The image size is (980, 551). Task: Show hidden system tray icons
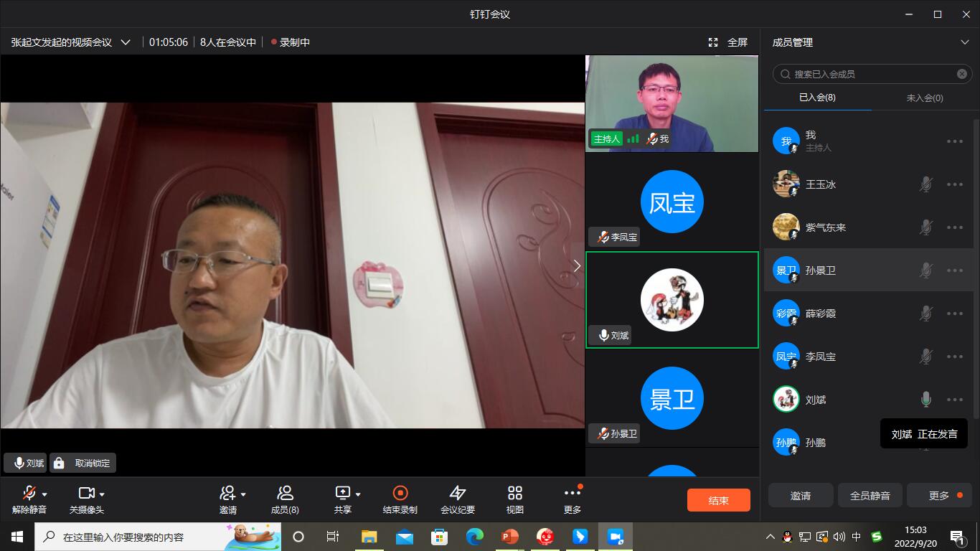point(771,537)
